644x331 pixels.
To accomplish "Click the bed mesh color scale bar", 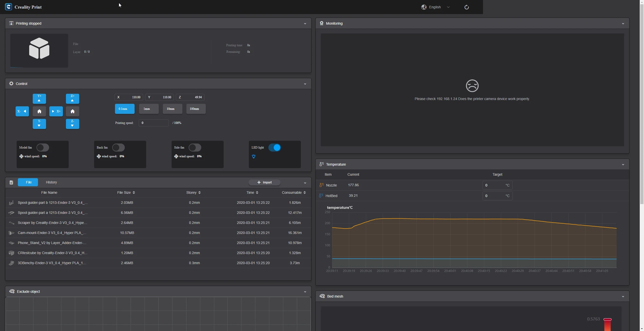I will click(x=607, y=325).
